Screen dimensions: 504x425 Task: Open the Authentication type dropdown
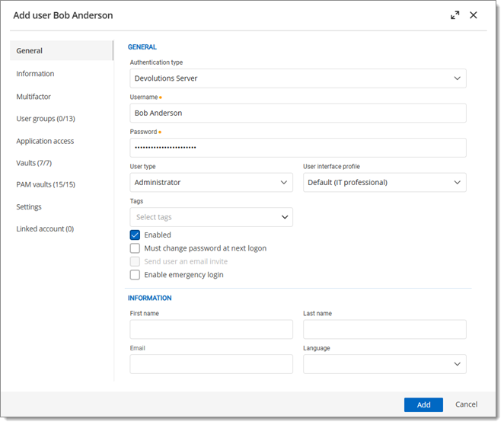pos(298,78)
